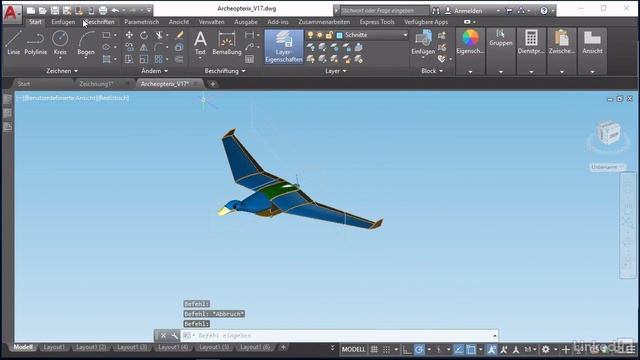The height and width of the screenshot is (360, 640).
Task: Open the Parametrisch ribbon tab
Action: pos(142,22)
